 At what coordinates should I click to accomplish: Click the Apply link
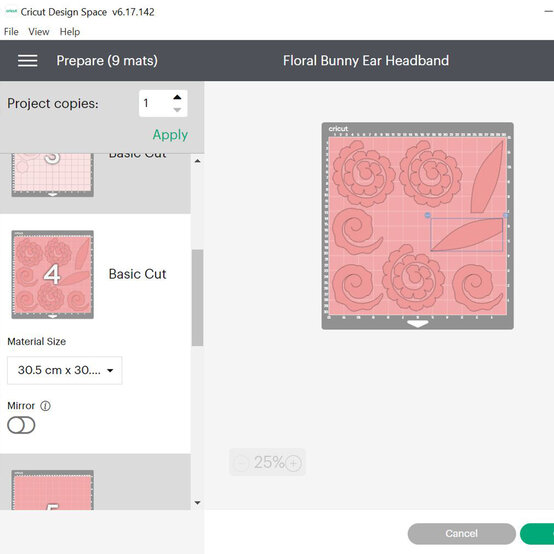[x=170, y=135]
